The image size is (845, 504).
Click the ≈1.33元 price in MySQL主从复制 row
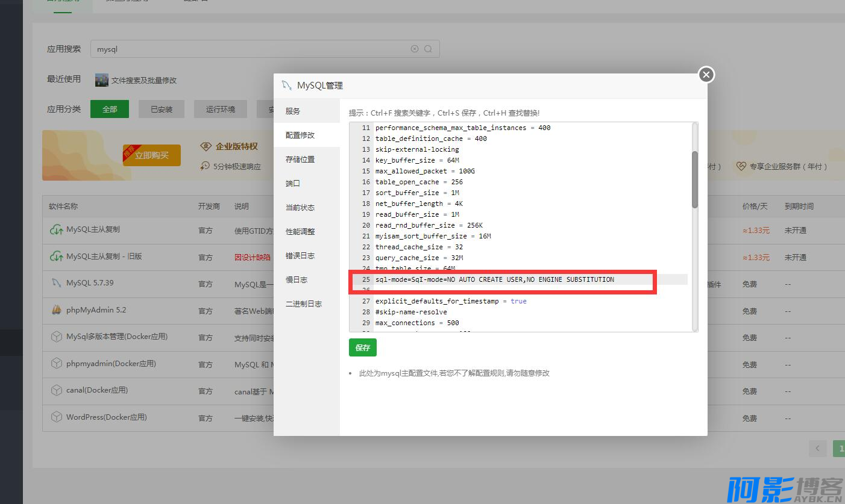[756, 230]
